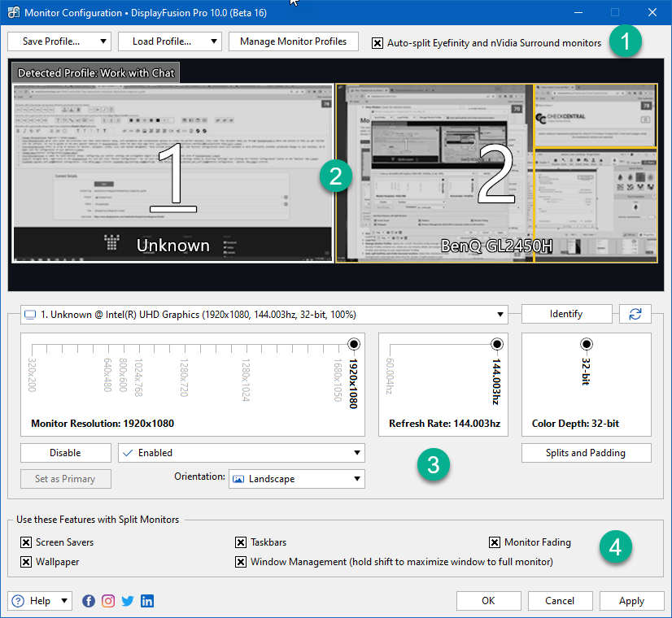Open Splits and Padding settings
This screenshot has width=672, height=618.
(586, 453)
